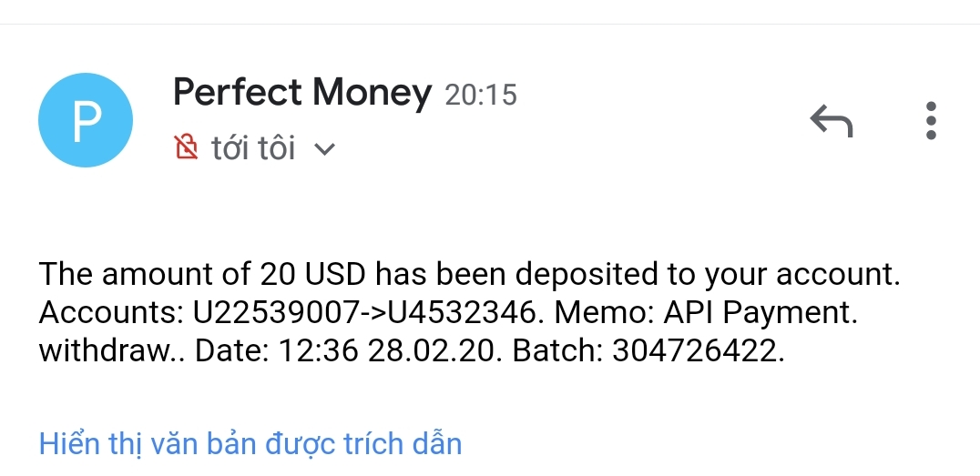Click destination account number U4532346
This screenshot has height=476, width=980.
click(461, 312)
